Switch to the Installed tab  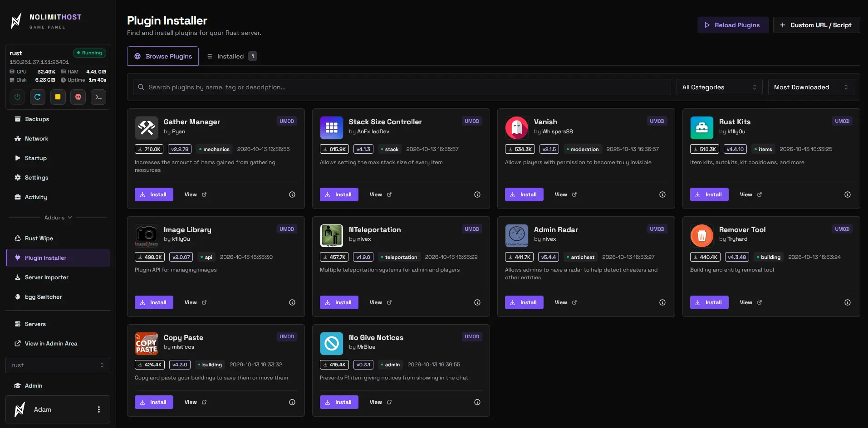(231, 56)
